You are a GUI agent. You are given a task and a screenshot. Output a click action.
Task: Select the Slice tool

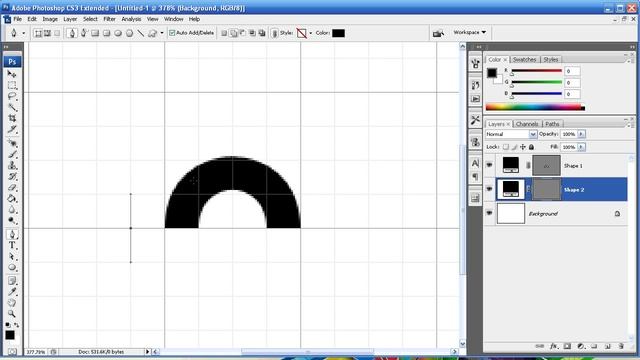point(12,129)
